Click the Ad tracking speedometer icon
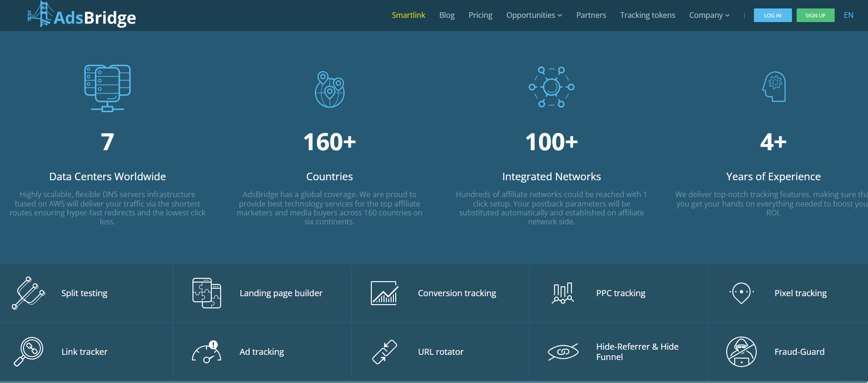This screenshot has height=383, width=868. [x=207, y=352]
